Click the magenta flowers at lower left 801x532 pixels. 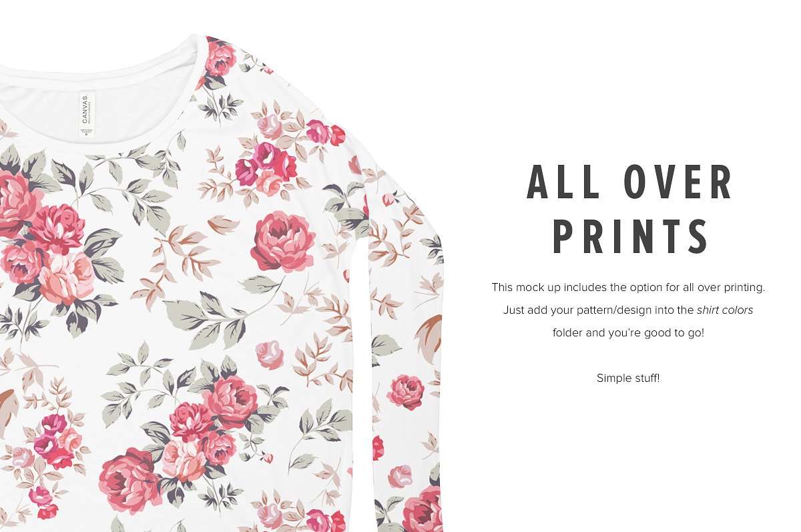[52, 441]
